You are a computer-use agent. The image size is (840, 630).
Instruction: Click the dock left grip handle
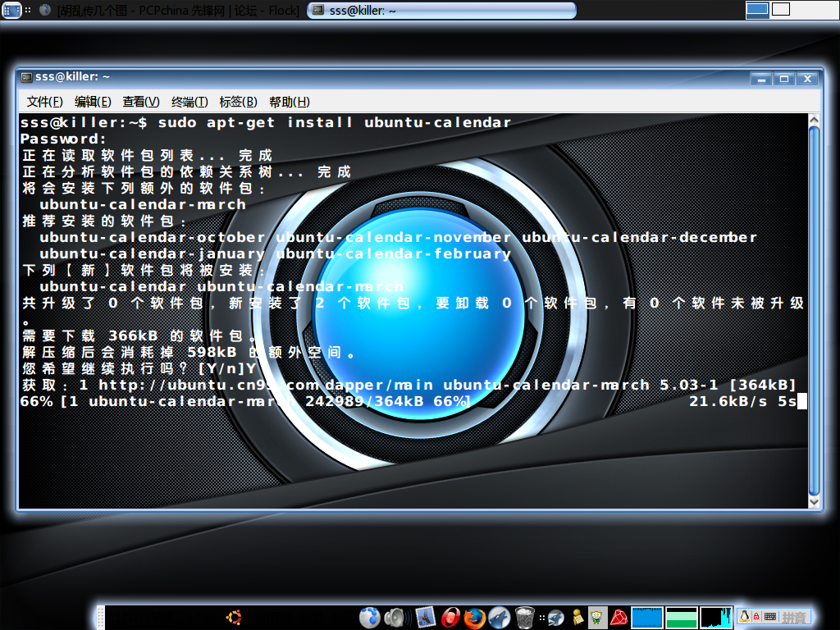pyautogui.click(x=100, y=618)
